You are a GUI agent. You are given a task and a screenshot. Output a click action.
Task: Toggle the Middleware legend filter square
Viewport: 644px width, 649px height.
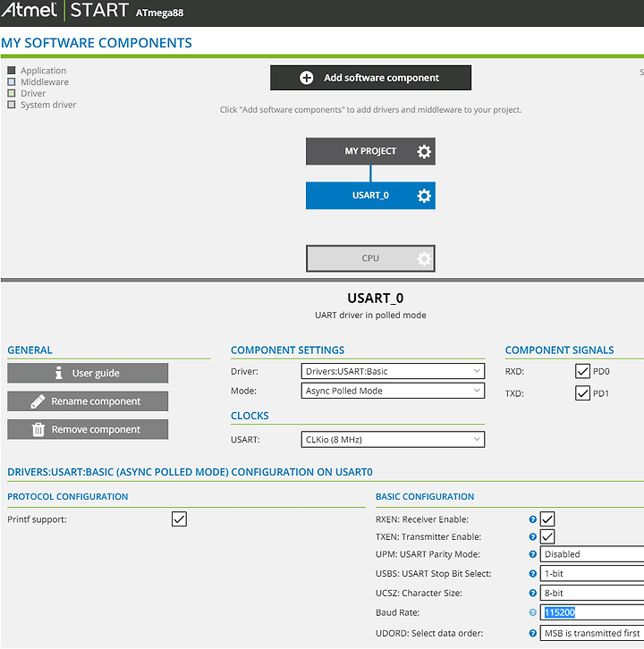(x=12, y=82)
